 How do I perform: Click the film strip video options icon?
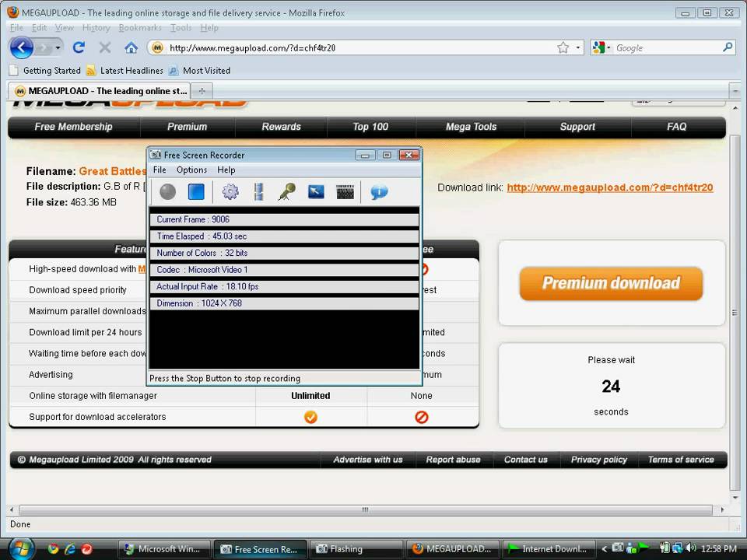(258, 192)
